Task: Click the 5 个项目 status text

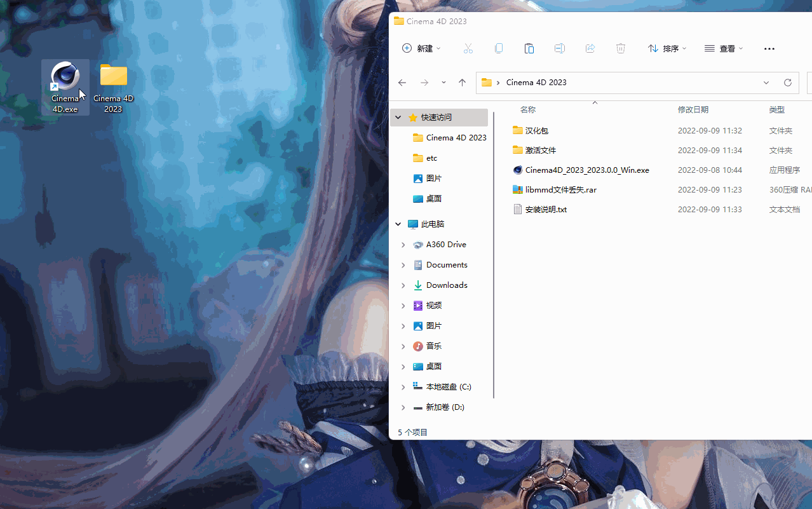Action: click(413, 432)
